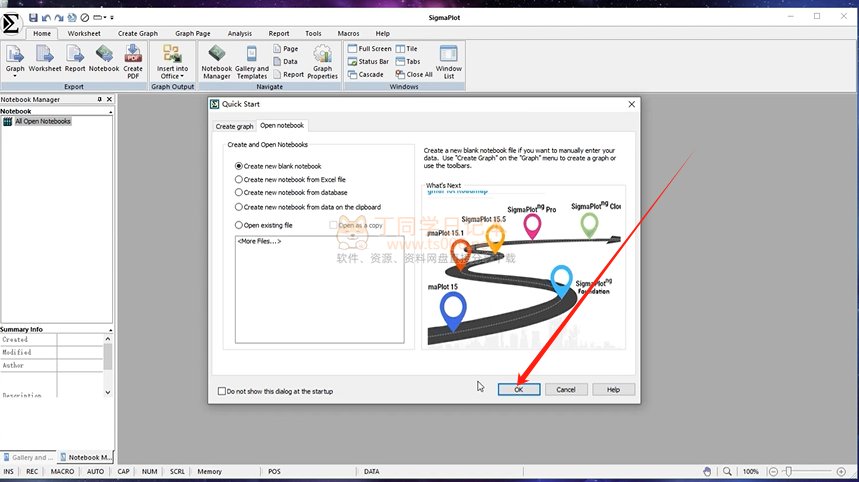859x482 pixels.
Task: Open the Graph export dropdown arrow
Action: click(15, 76)
